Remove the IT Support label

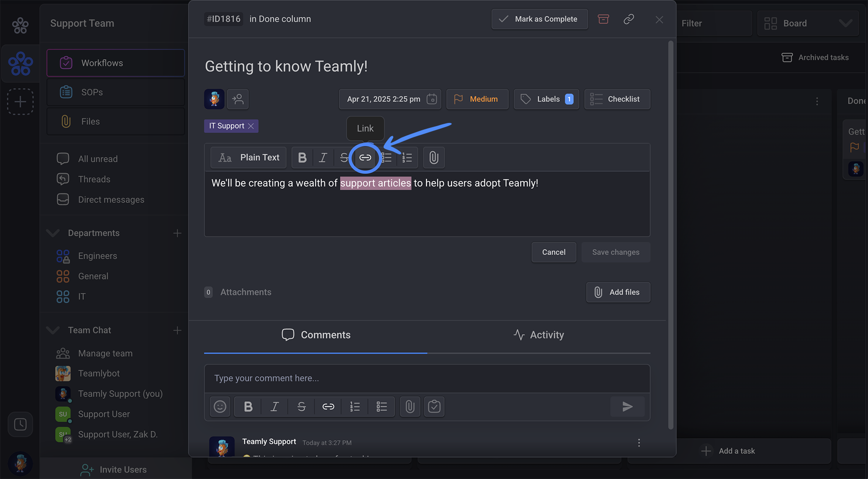[x=251, y=126]
